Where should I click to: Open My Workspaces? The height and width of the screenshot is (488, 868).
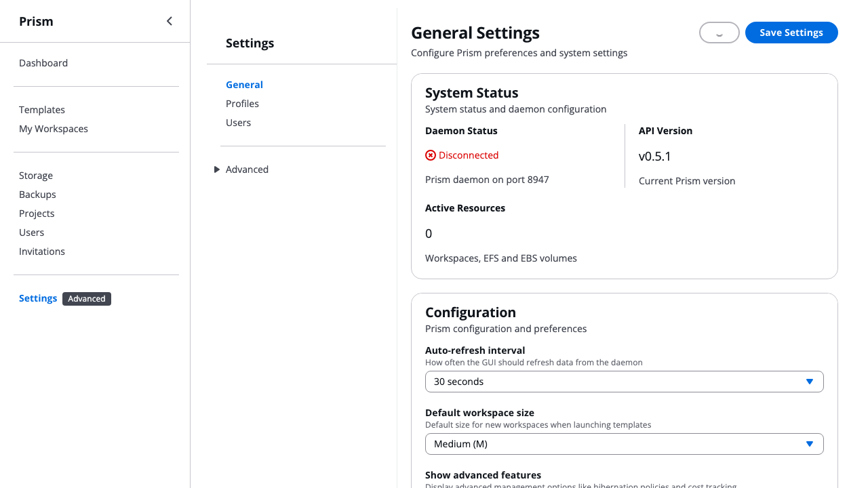tap(54, 129)
